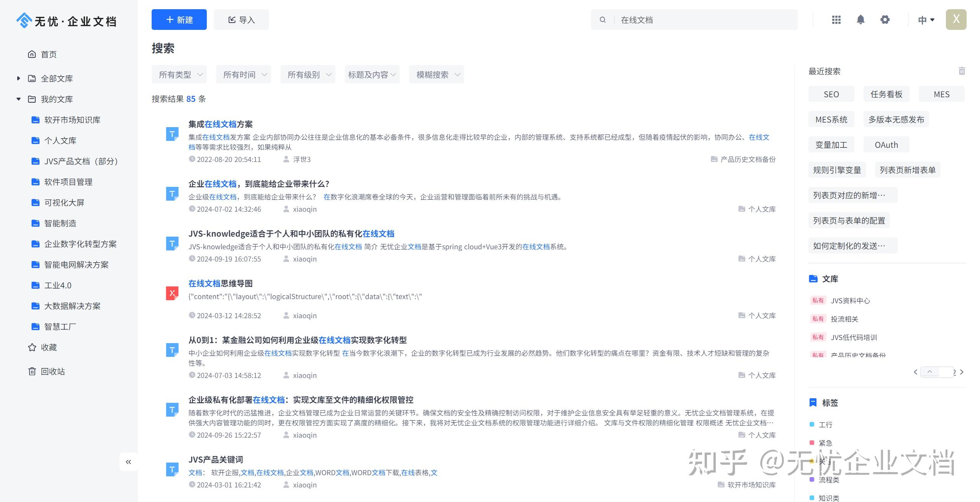Open the settings gear icon
The width and height of the screenshot is (980, 502).
[885, 20]
